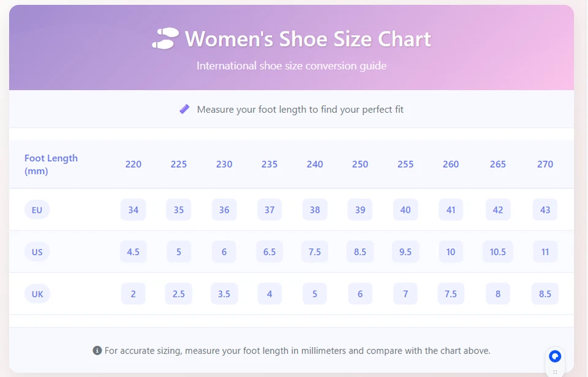Select the UK row label badge

pos(37,294)
